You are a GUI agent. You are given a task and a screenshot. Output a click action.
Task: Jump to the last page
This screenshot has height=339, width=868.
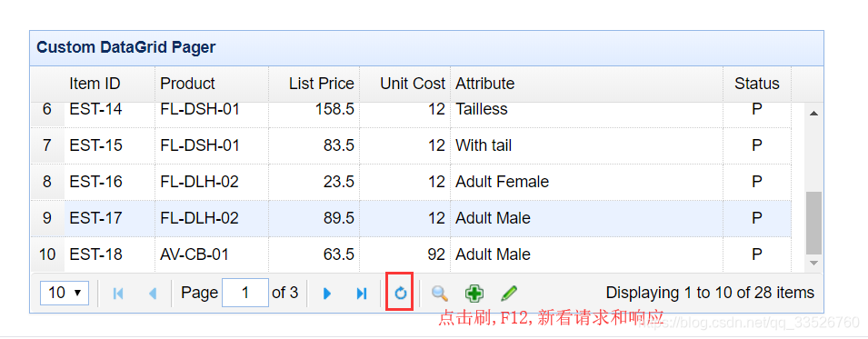(362, 293)
